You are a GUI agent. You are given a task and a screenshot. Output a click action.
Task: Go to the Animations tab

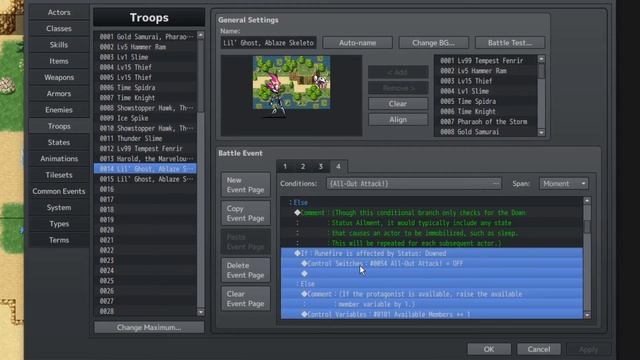[x=59, y=159]
